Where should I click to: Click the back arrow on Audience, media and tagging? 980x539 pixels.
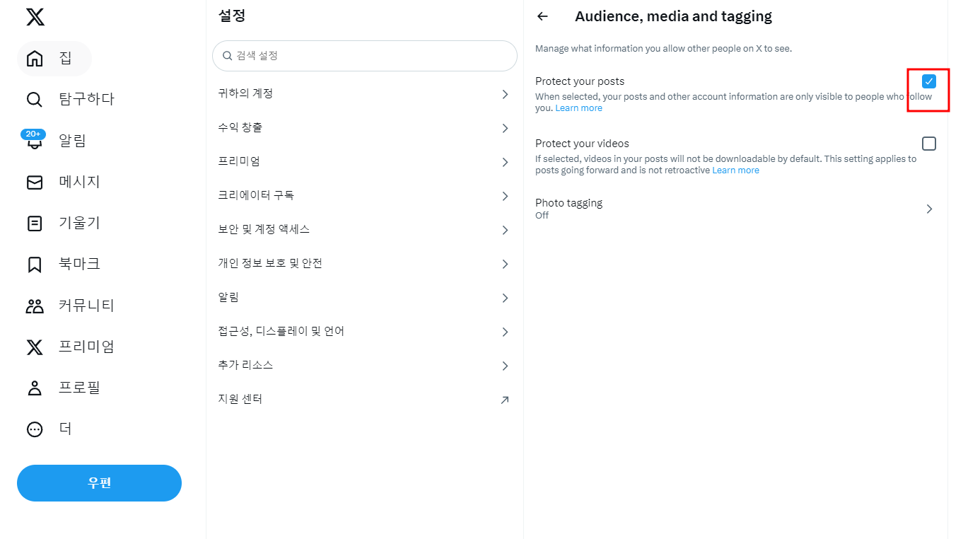(542, 16)
